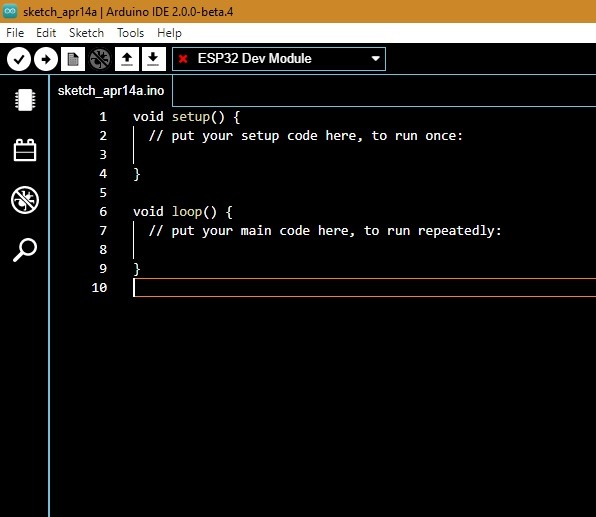Open the File menu
Viewport: 596px width, 517px height.
15,33
